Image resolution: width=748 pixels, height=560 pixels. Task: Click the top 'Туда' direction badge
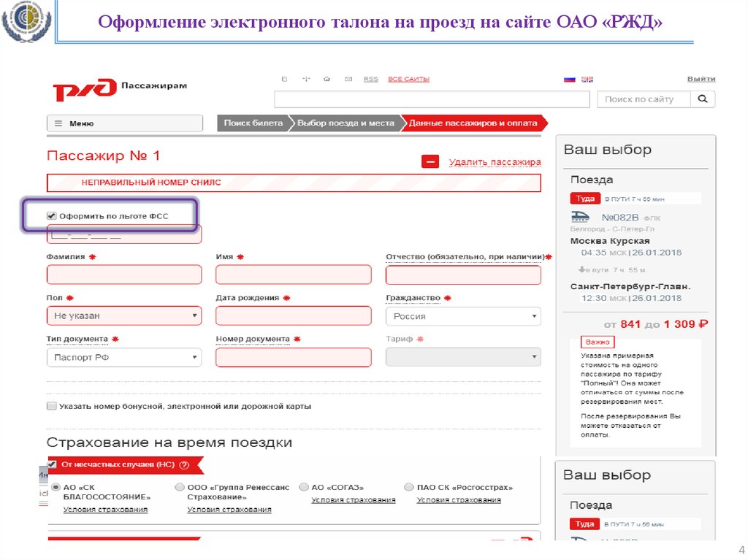pos(585,199)
